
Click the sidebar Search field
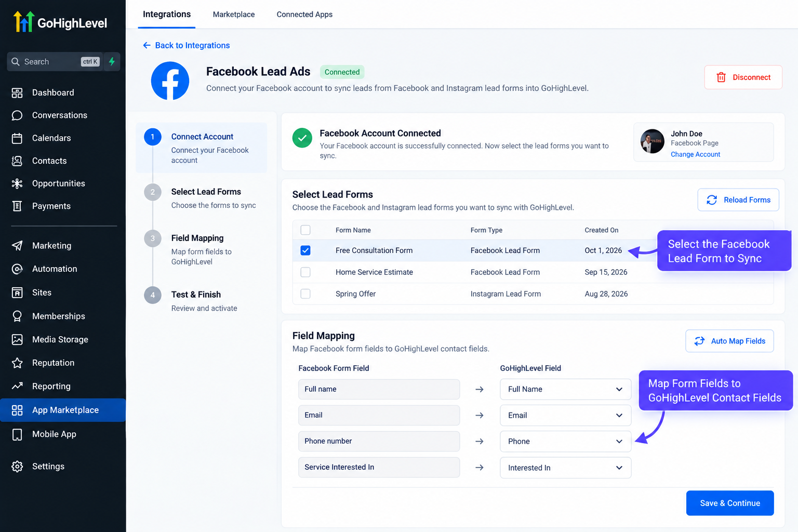tap(56, 61)
